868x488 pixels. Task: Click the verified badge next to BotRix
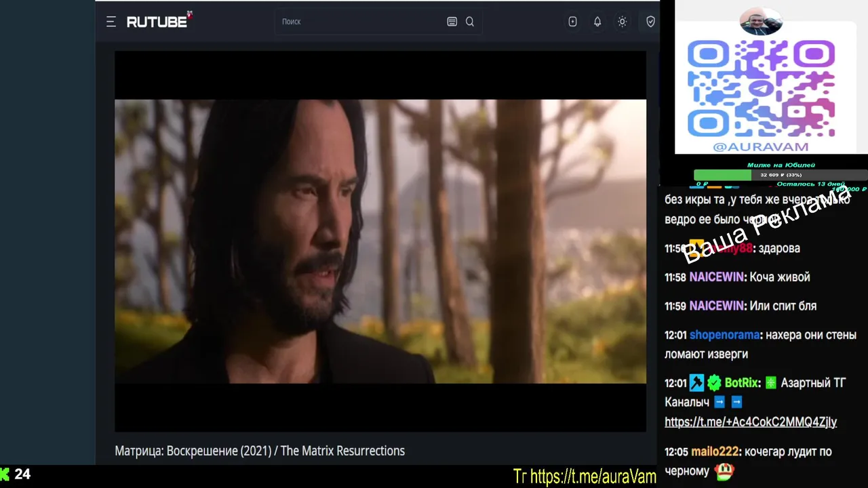714,383
